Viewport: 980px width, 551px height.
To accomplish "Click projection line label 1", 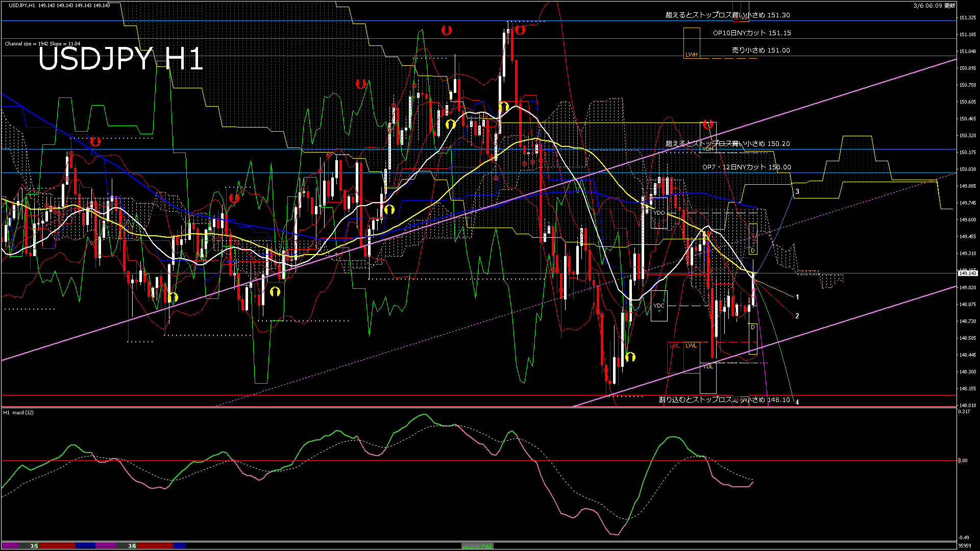I will 797,297.
